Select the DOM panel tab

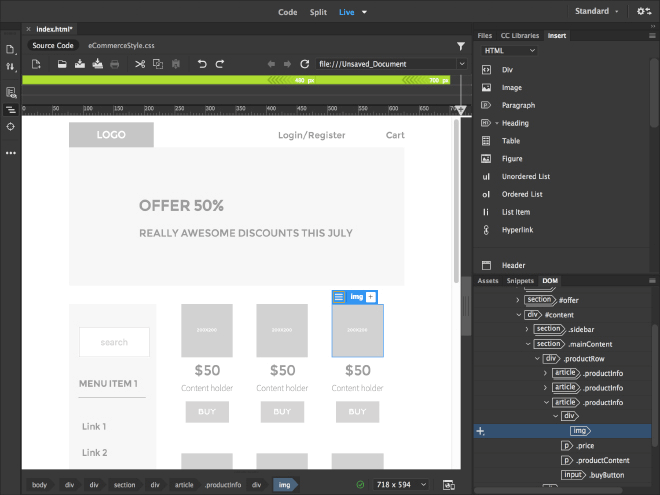(550, 281)
